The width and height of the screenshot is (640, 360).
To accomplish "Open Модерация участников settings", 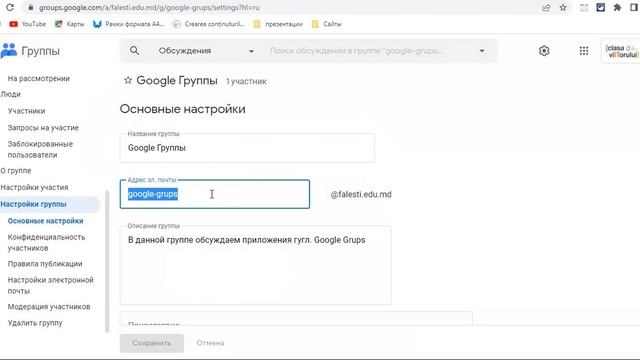I will click(49, 307).
